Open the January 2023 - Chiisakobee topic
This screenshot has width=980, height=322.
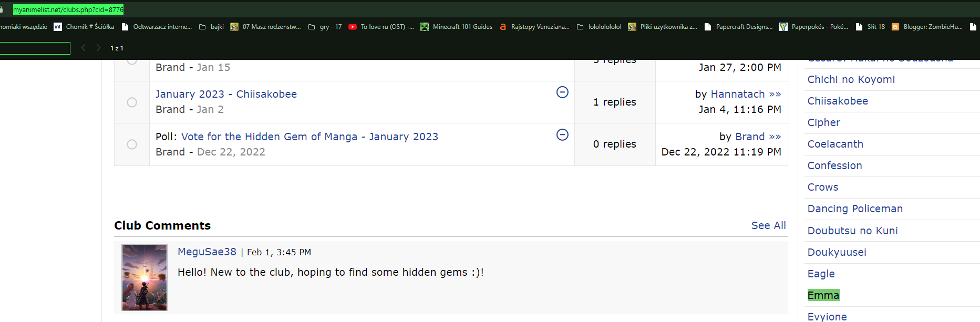click(x=226, y=94)
